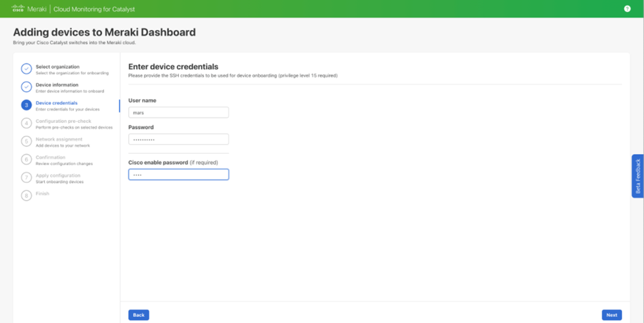The image size is (644, 323).
Task: Click the User name field containing mars
Action: (x=178, y=112)
